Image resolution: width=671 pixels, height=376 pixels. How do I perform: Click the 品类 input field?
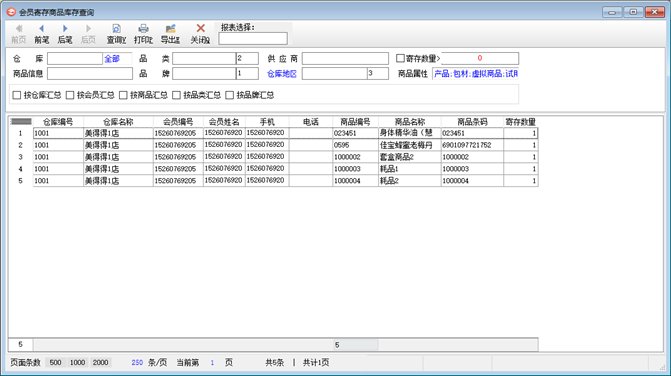(204, 59)
